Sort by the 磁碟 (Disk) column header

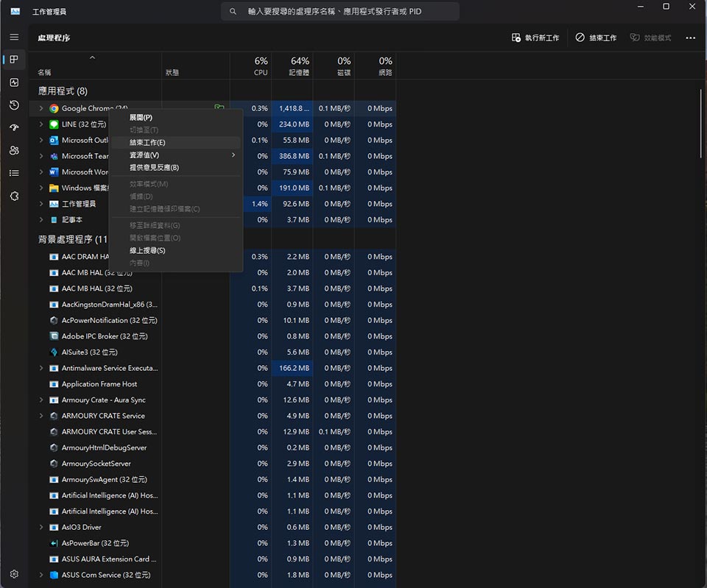[x=334, y=65]
